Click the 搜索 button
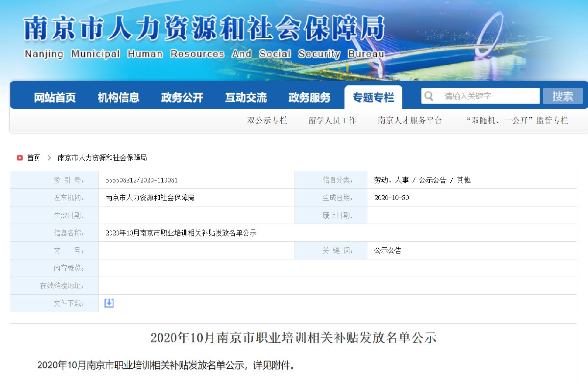Viewport: 588px width, 384px height. click(x=563, y=96)
